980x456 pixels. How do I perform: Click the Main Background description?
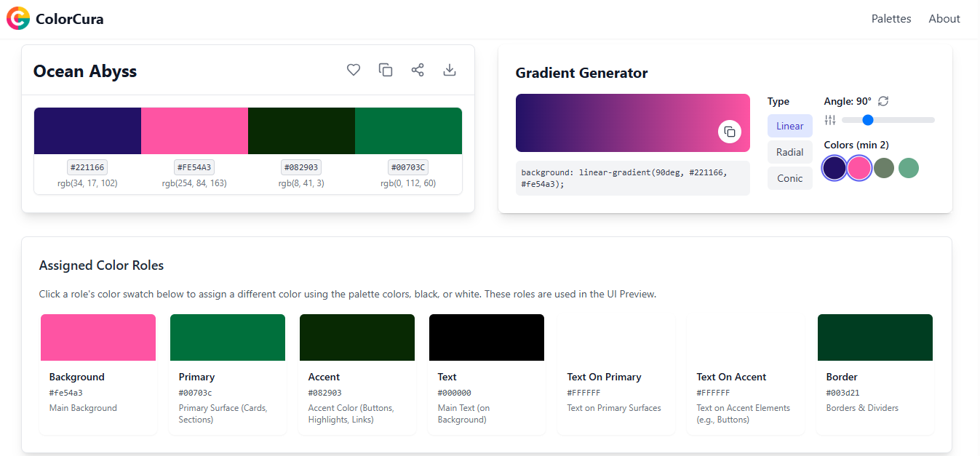coord(83,408)
